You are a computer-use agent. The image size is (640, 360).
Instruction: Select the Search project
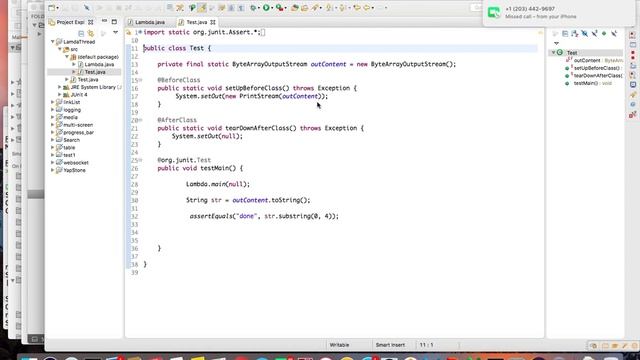tap(71, 140)
